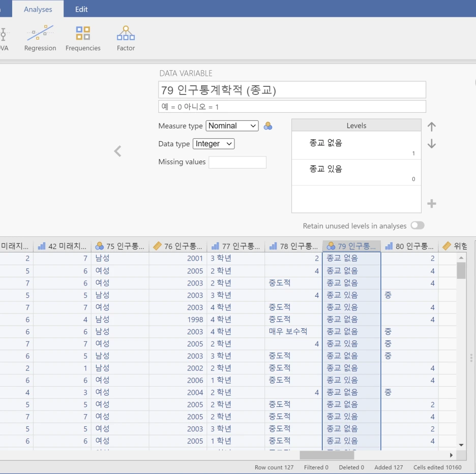The height and width of the screenshot is (474, 476).
Task: Switch to the Edit tab
Action: click(81, 9)
